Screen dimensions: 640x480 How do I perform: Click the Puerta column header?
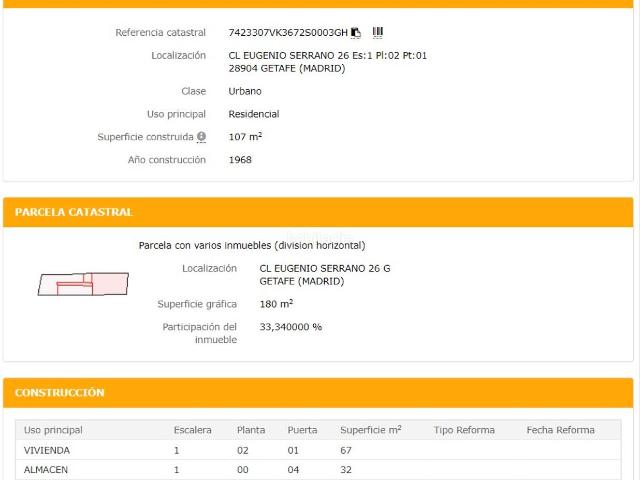(302, 430)
